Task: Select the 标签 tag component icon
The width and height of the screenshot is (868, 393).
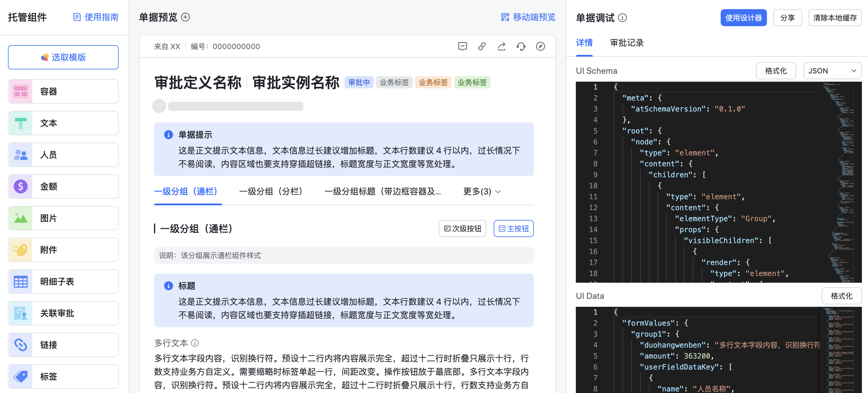Action: [21, 377]
